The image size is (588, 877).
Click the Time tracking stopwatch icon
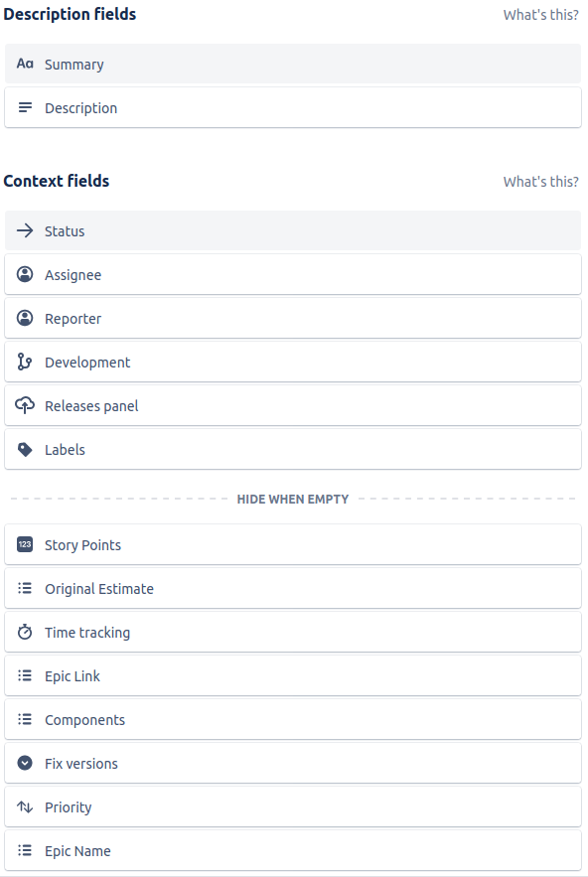[x=25, y=632]
